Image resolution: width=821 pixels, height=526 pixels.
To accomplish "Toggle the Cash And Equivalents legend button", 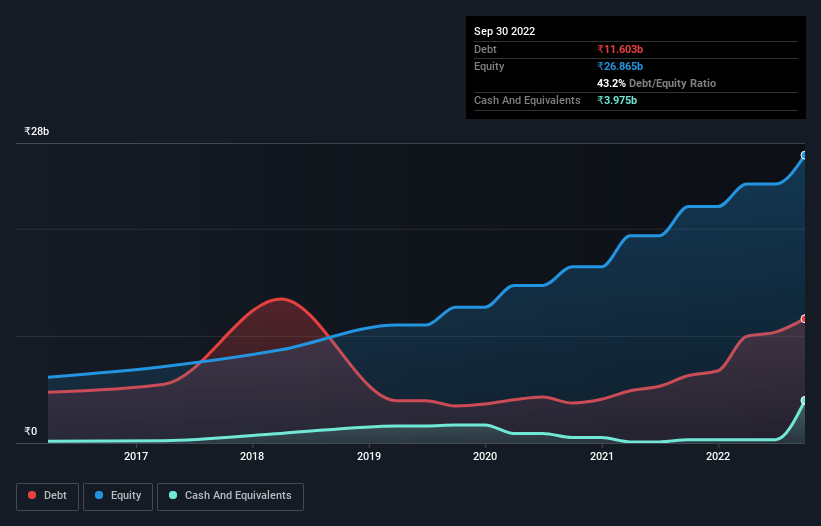I will 230,496.
